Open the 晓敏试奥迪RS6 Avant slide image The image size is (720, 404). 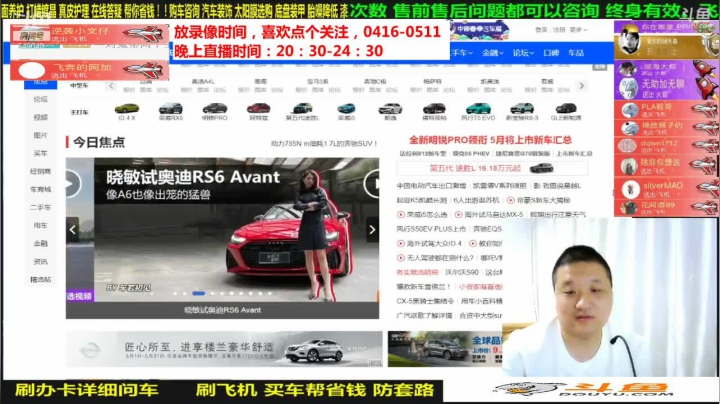coord(236,230)
